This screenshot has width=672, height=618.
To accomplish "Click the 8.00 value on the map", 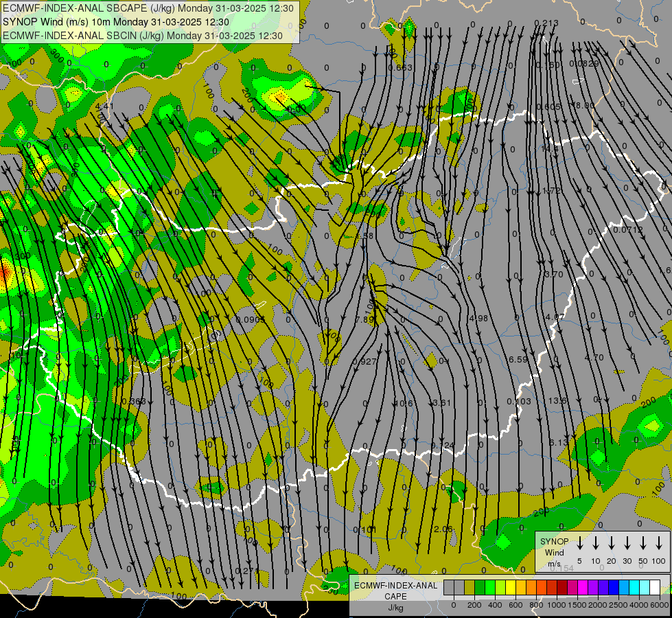I will coord(586,106).
